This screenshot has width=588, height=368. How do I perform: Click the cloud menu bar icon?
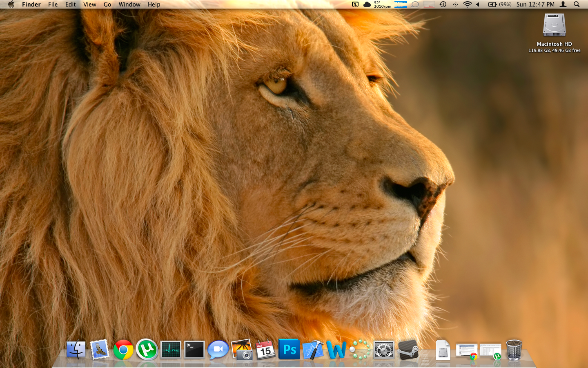(x=367, y=4)
